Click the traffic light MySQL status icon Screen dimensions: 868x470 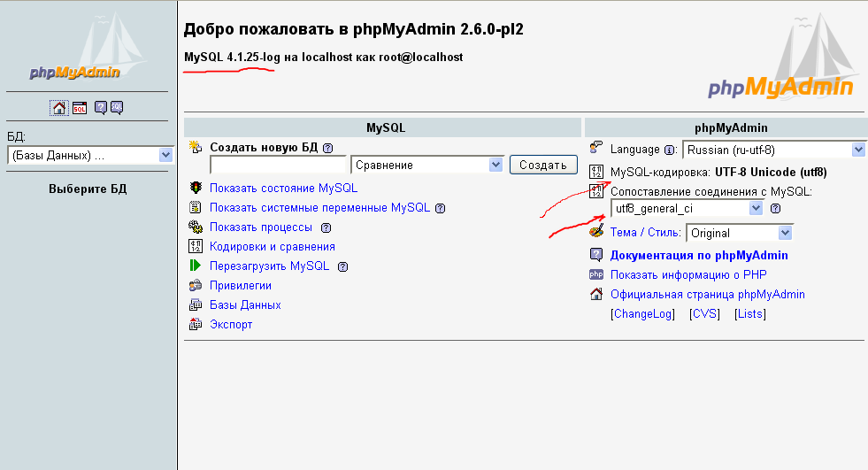(196, 188)
